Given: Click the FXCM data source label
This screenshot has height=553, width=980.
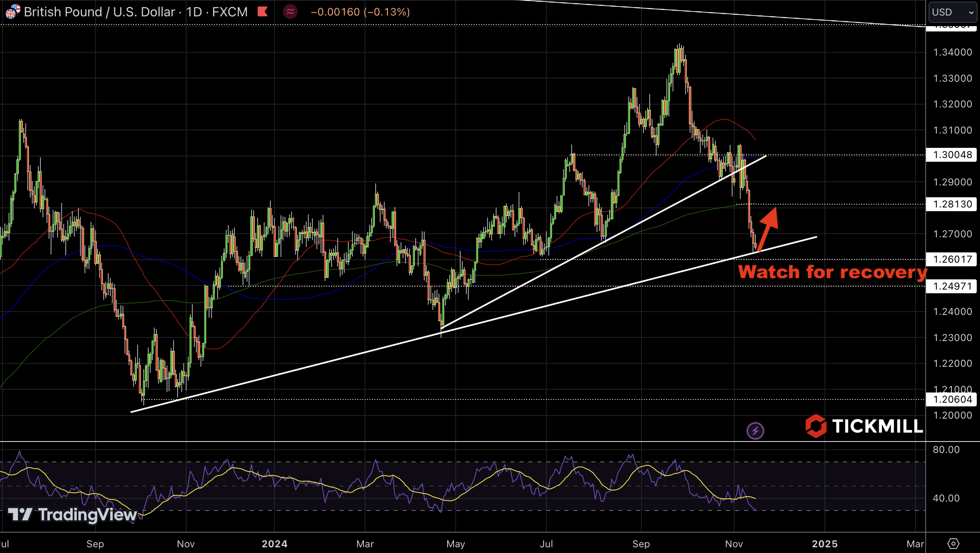Looking at the screenshot, I should [229, 12].
